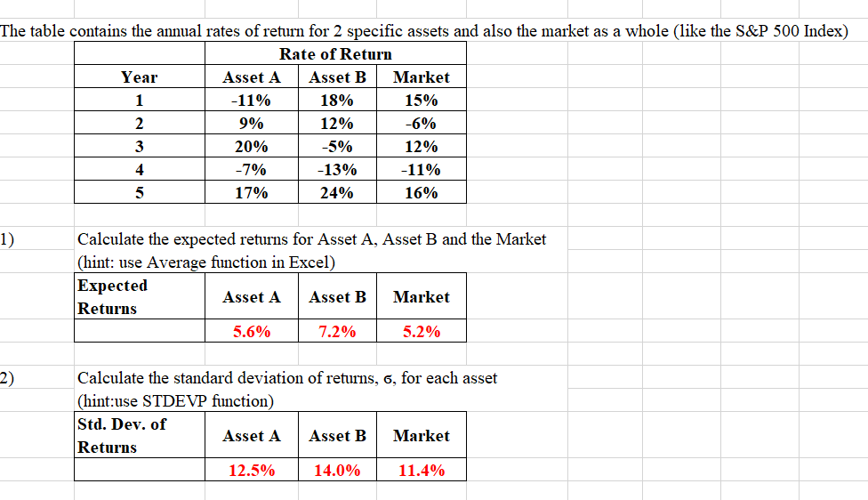Select Asset A's Year 1 return cell
The width and height of the screenshot is (868, 500).
(x=251, y=101)
